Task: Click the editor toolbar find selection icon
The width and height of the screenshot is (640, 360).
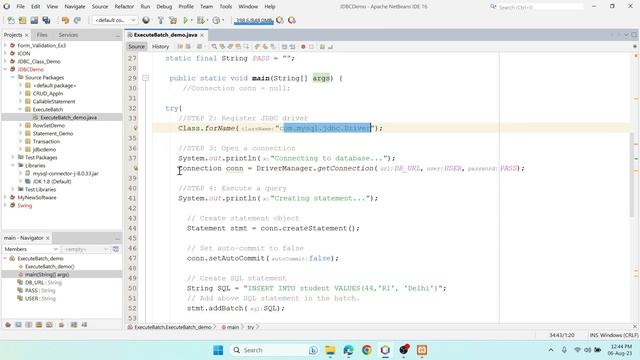Action: (214, 47)
